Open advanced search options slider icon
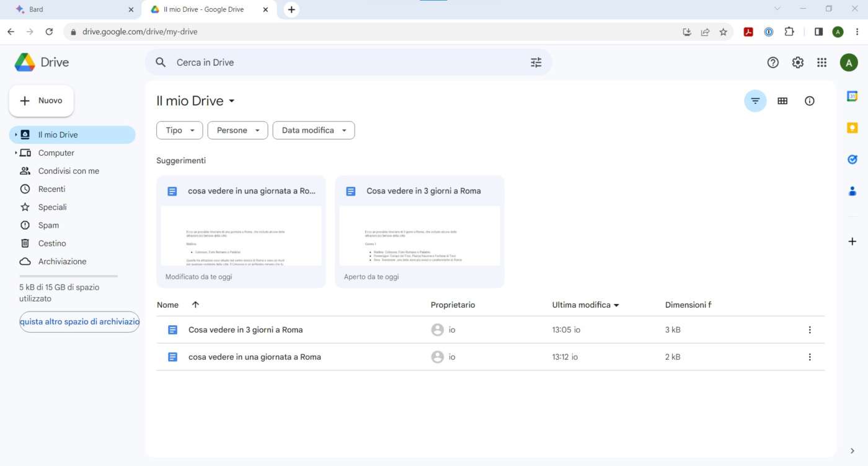This screenshot has height=466, width=868. pyautogui.click(x=536, y=63)
